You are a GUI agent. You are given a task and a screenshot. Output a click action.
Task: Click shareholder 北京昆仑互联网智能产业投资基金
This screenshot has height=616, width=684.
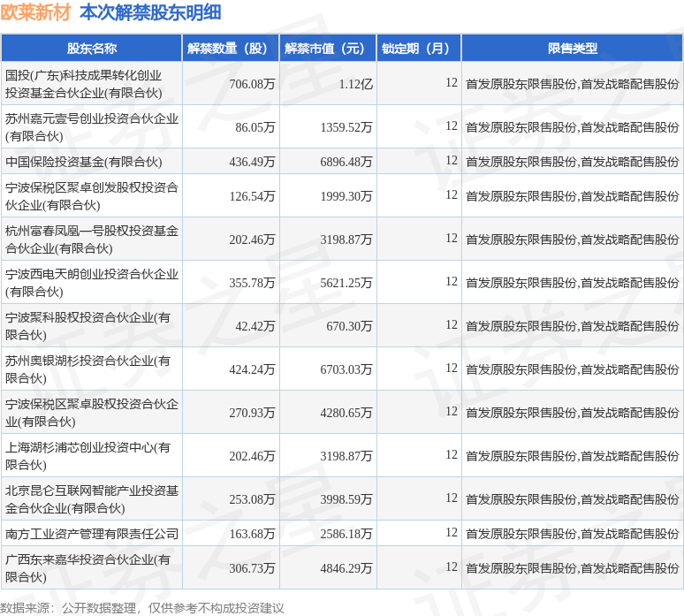(x=92, y=498)
